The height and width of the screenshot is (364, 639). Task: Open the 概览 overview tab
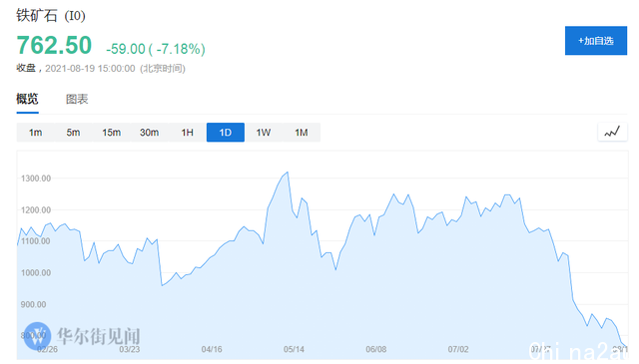[27, 99]
